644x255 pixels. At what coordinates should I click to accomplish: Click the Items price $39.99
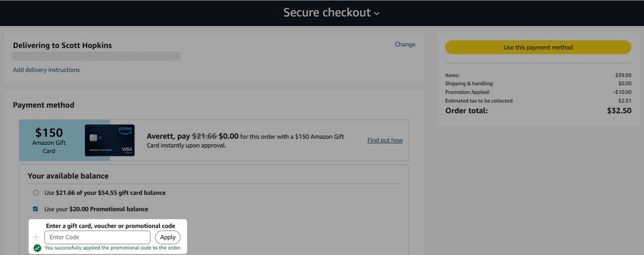623,75
